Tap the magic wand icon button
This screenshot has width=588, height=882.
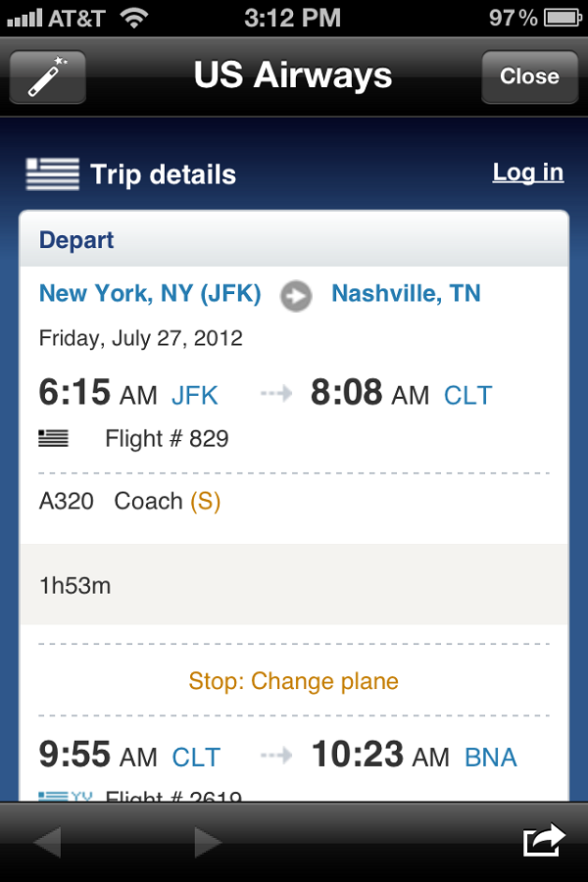click(x=48, y=76)
